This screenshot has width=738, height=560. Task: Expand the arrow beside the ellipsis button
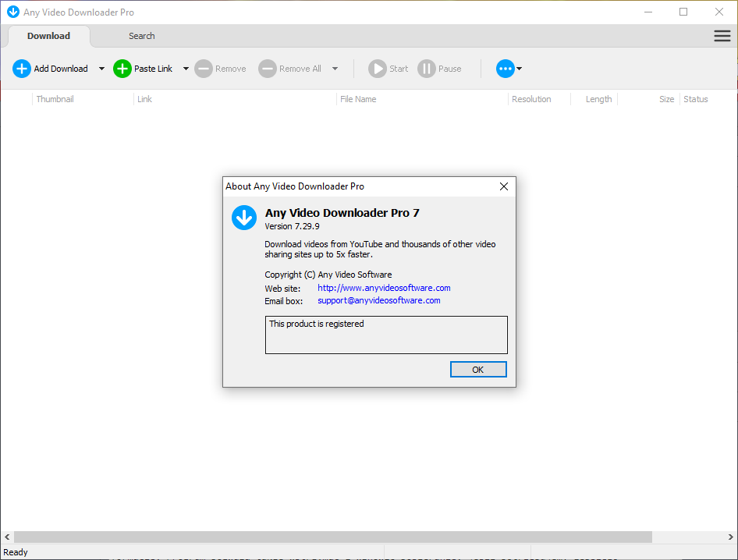tap(519, 69)
